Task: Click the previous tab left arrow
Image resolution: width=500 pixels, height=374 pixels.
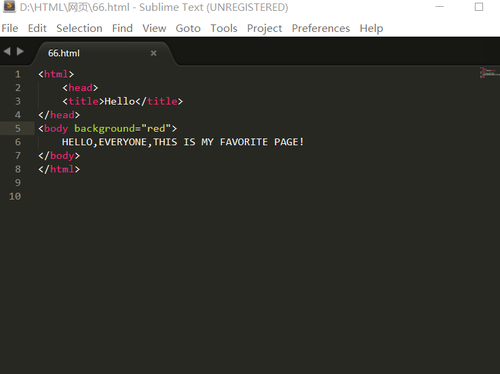Action: coord(7,51)
